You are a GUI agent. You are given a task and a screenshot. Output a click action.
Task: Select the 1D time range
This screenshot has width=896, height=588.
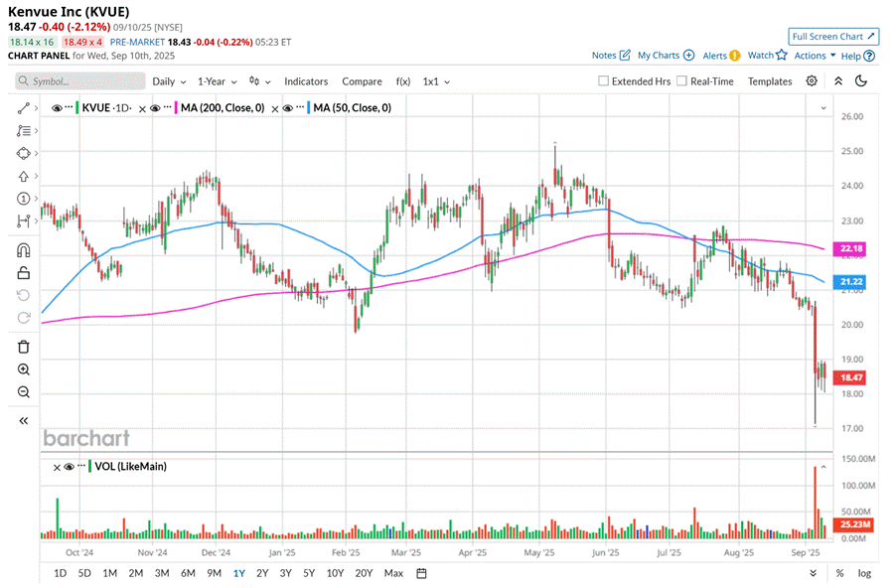[60, 573]
